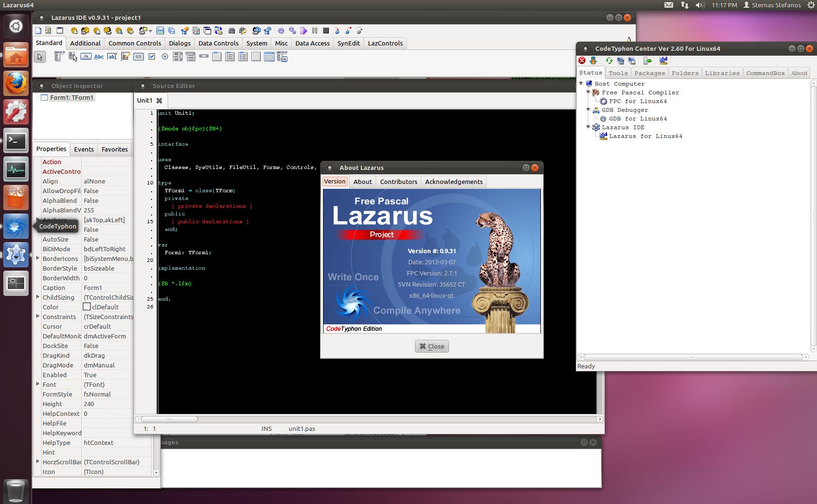817x504 pixels.
Task: Click the Pause icon in Lazarus toolbar
Action: [x=315, y=31]
